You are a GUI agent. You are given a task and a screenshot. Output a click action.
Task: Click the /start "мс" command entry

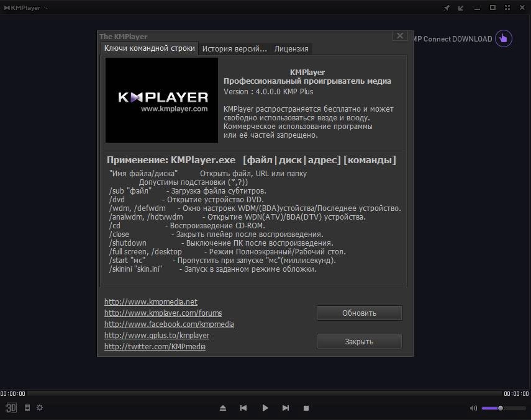click(x=222, y=261)
